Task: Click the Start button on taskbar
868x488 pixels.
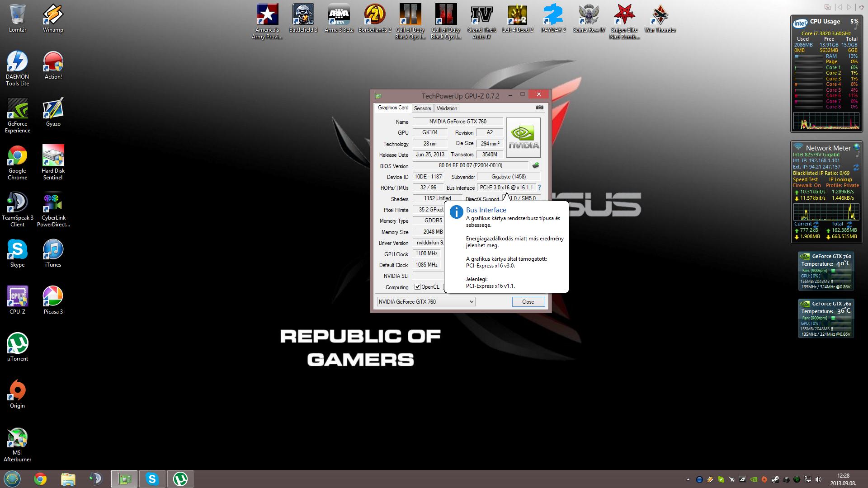Action: click(12, 479)
